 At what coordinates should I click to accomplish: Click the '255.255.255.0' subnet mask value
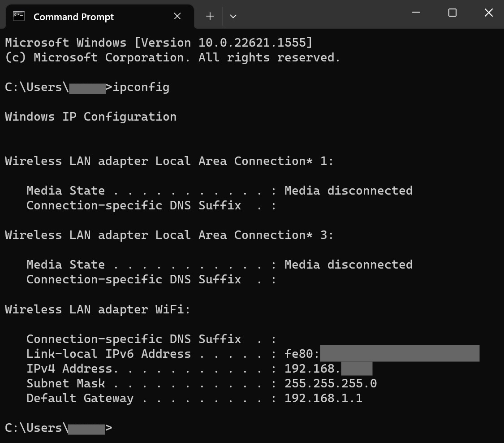pos(331,383)
